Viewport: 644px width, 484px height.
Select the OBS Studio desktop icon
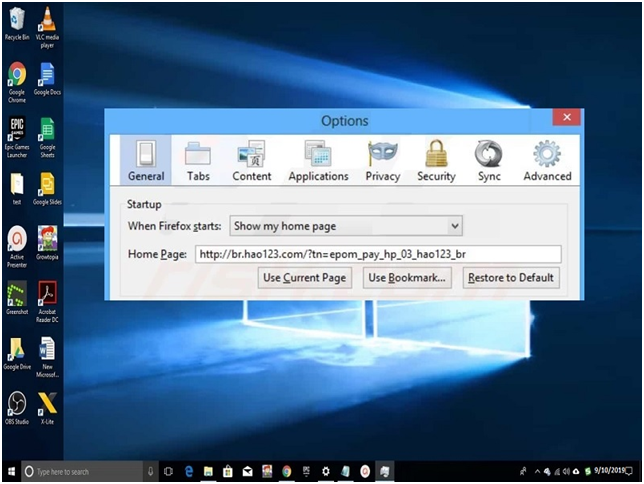click(17, 408)
